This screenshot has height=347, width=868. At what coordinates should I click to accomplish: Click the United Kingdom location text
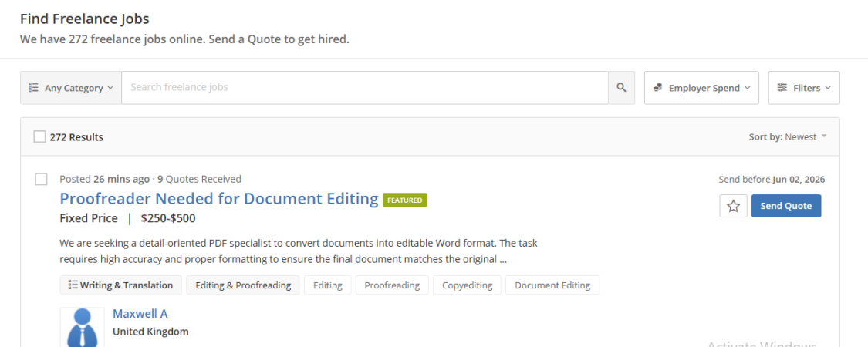(150, 332)
